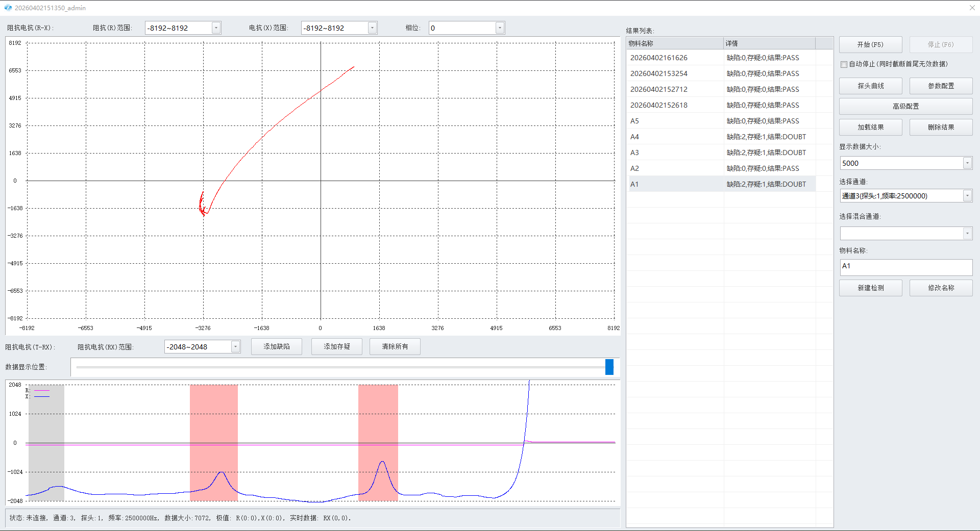Viewport: 980px width, 531px height.
Task: Open 电抗(X)范围 dropdown
Action: 373,28
